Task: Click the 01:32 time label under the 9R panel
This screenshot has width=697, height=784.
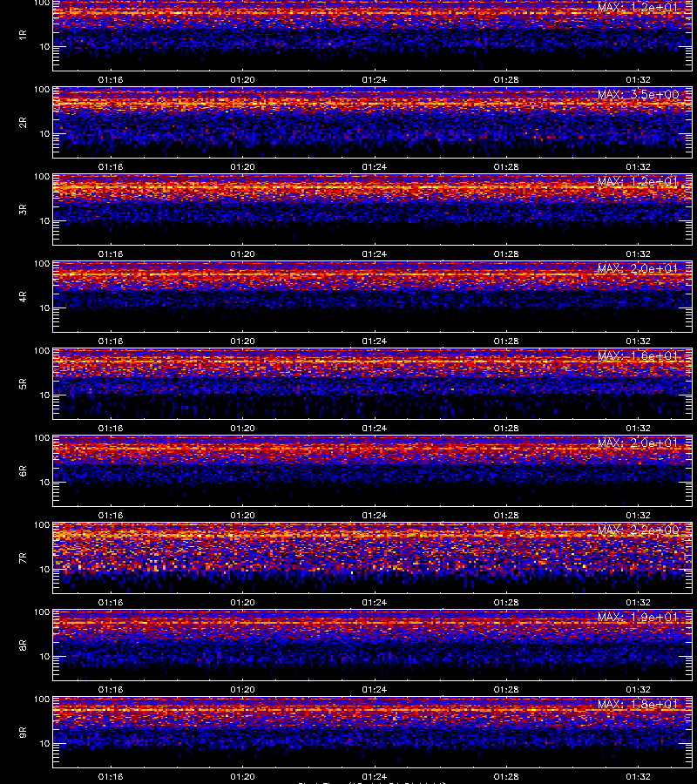Action: click(638, 776)
